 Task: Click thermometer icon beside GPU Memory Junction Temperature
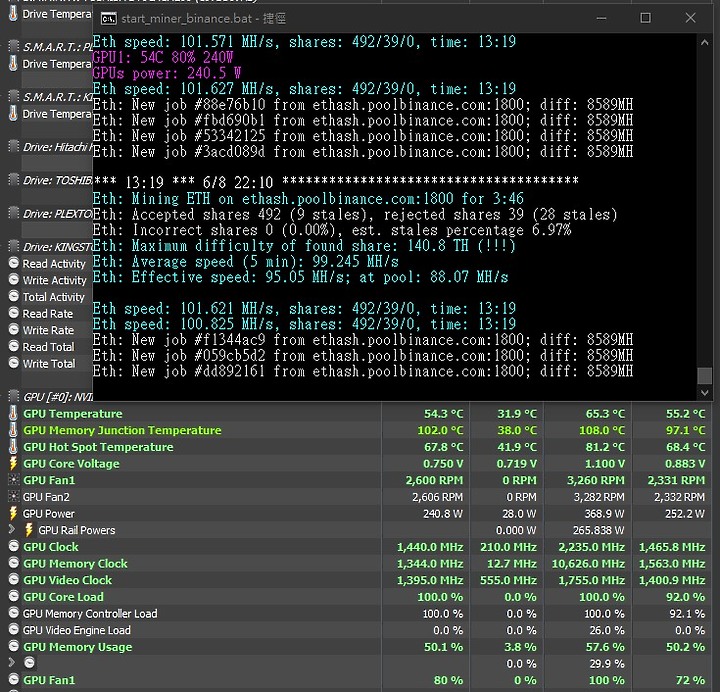(x=13, y=430)
